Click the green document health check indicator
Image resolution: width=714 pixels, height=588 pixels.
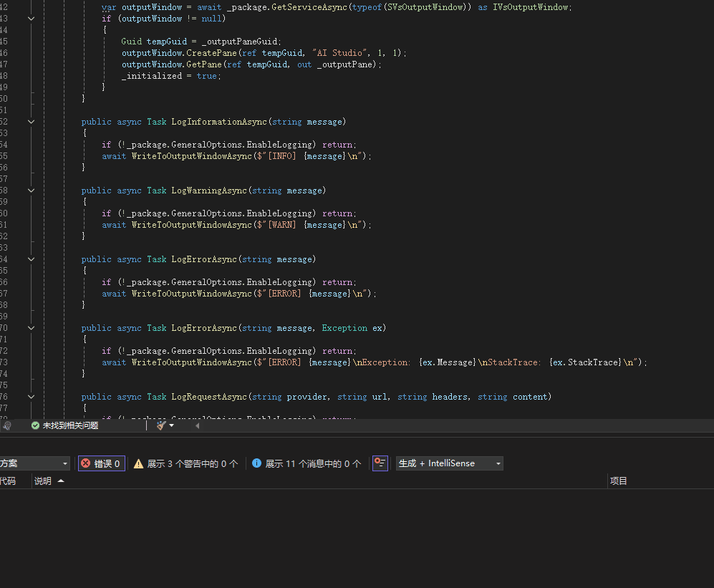click(x=35, y=425)
